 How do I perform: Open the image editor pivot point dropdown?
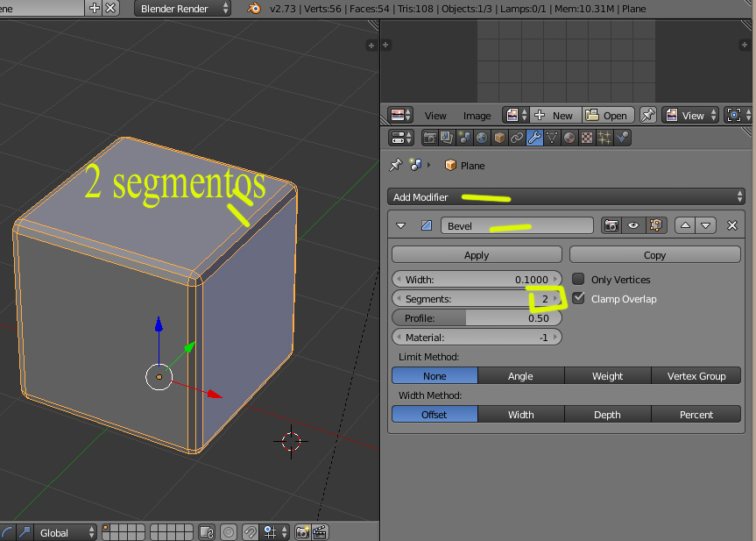738,116
